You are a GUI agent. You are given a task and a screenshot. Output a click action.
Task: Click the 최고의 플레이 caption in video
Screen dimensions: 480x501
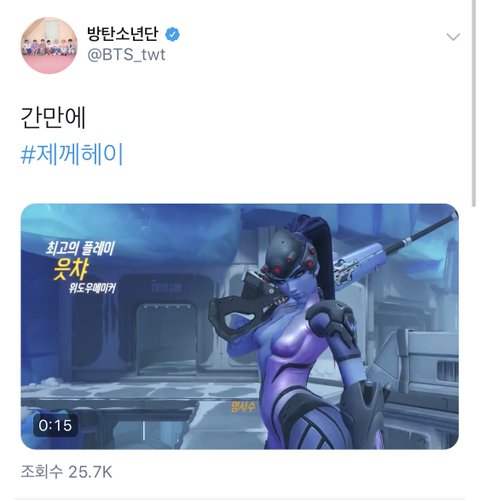tap(80, 249)
